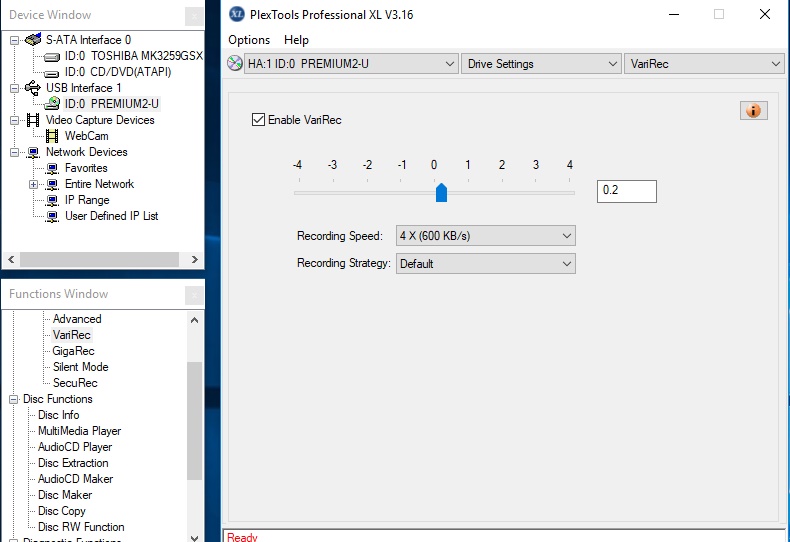The image size is (790, 542).
Task: Open the Help menu
Action: pyautogui.click(x=296, y=40)
